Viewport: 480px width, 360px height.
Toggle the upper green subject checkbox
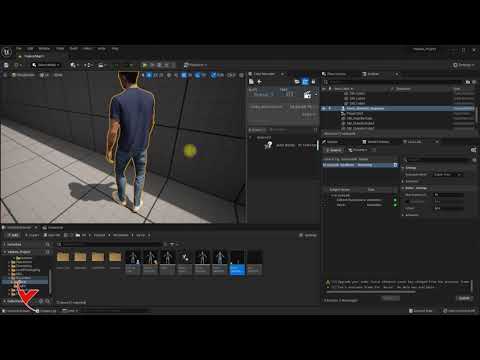[395, 200]
